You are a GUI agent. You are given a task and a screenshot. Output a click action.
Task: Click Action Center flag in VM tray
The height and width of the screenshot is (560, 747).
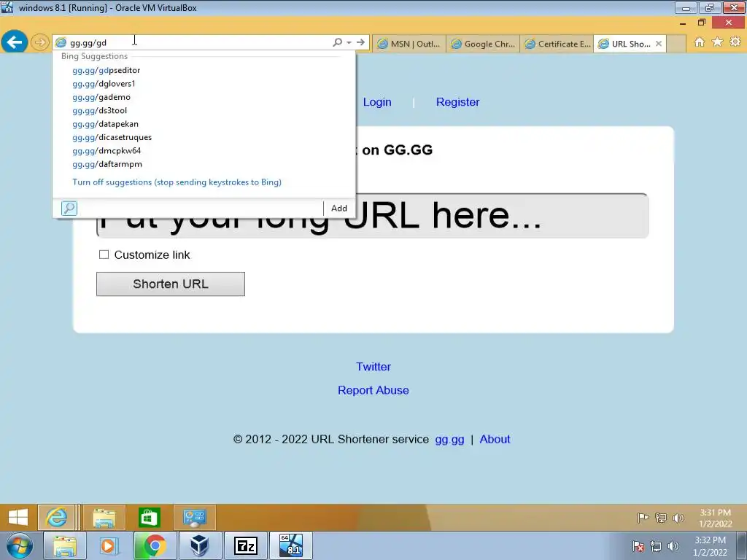click(643, 518)
